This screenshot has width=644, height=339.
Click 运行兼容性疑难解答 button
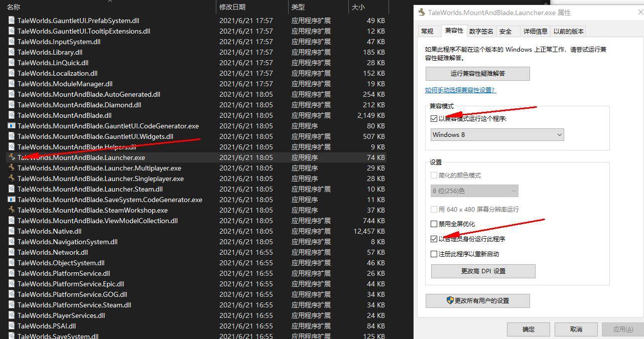pyautogui.click(x=478, y=74)
